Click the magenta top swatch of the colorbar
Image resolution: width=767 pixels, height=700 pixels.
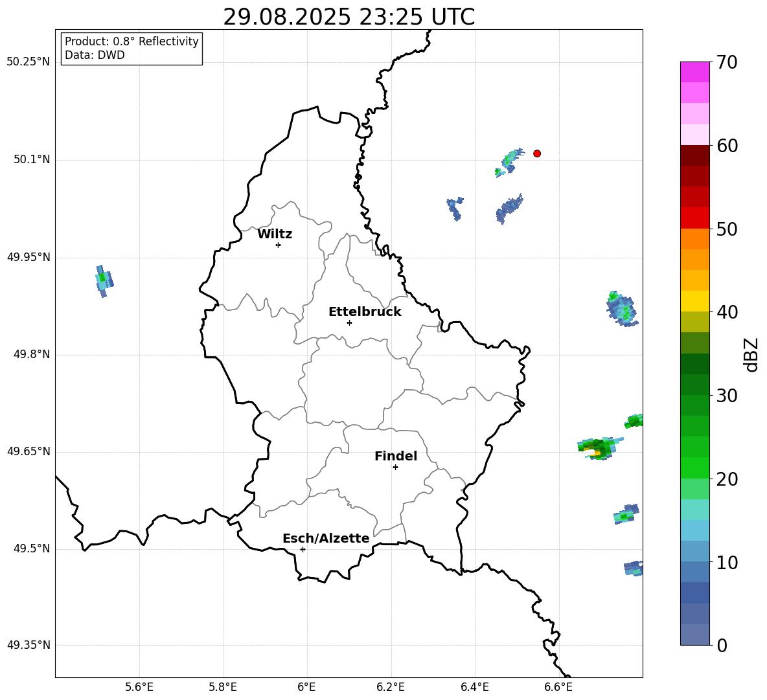pos(694,72)
